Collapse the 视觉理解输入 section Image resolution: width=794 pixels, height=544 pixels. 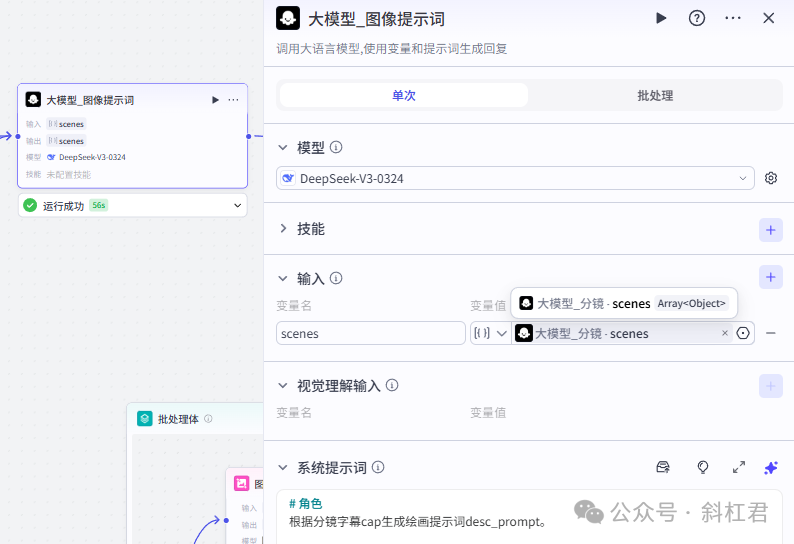[283, 385]
